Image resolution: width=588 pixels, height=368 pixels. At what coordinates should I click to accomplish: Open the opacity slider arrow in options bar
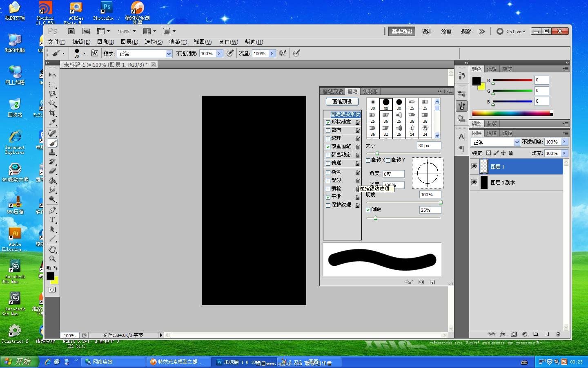tap(219, 53)
